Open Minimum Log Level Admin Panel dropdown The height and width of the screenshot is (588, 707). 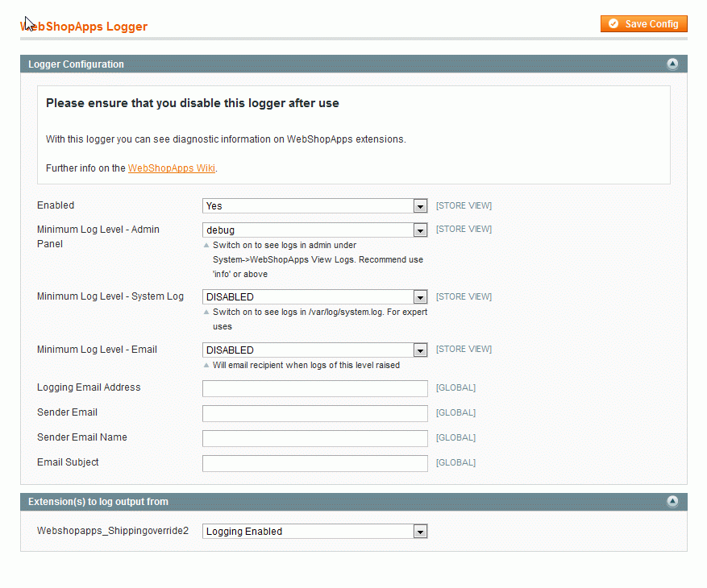[x=314, y=230]
